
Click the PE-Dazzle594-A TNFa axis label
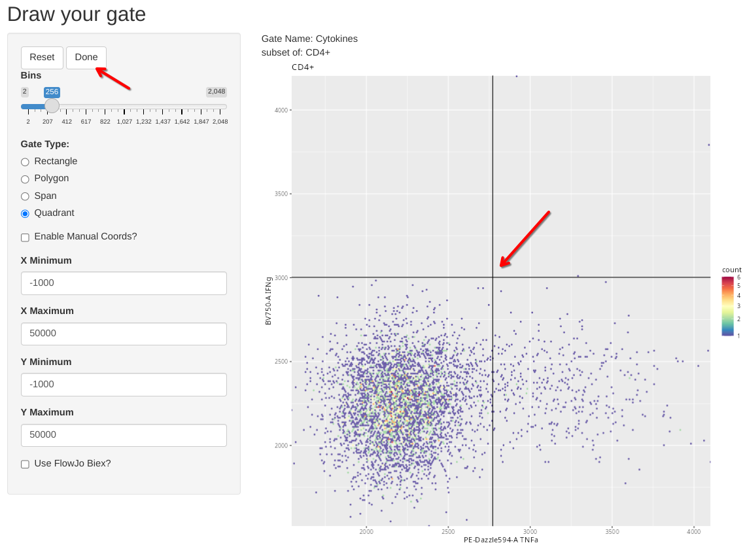(500, 540)
